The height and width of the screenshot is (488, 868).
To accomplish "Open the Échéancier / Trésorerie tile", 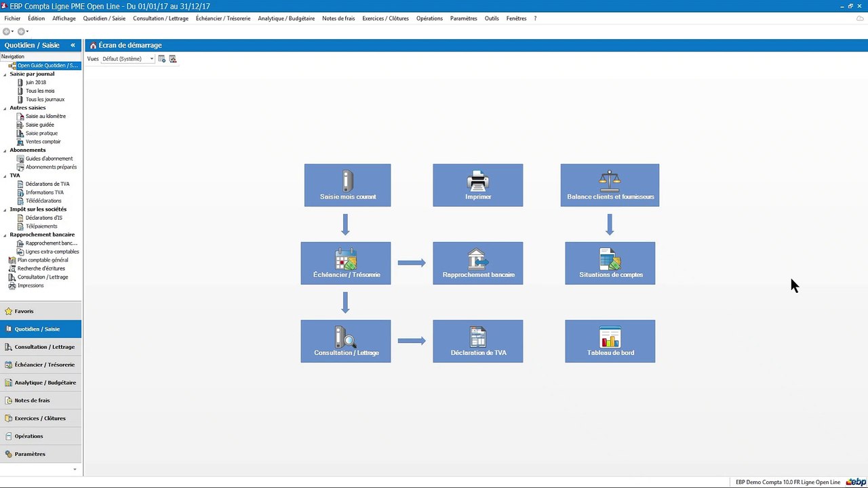I will (x=346, y=263).
